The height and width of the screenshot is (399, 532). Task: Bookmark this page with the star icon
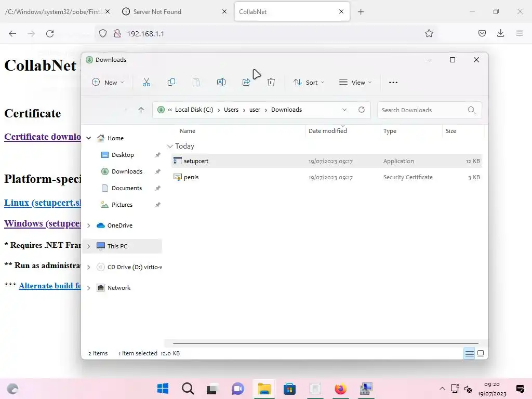(429, 33)
